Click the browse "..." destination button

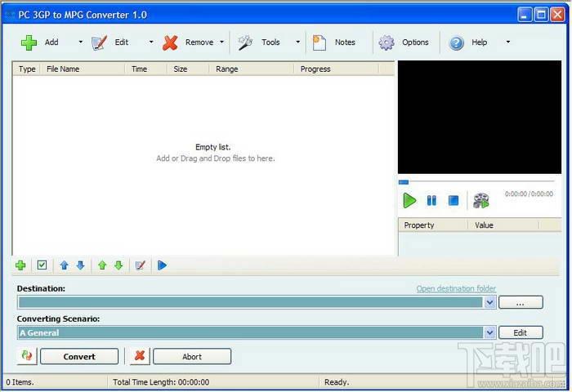click(x=521, y=302)
